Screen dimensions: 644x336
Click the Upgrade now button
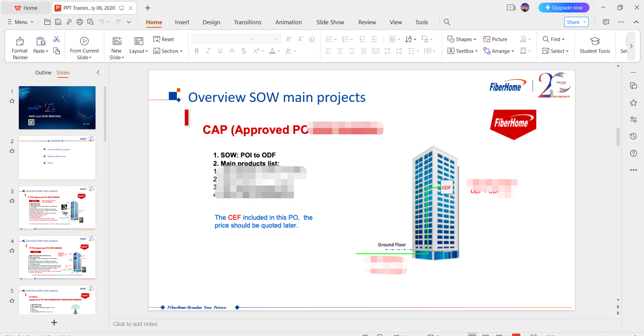[564, 7]
